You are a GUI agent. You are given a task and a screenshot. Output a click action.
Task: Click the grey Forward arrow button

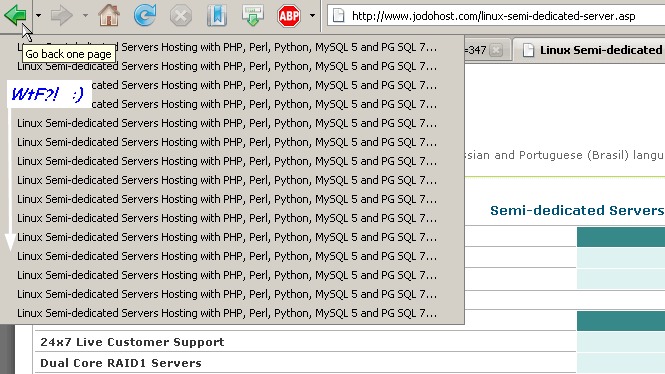tap(61, 16)
